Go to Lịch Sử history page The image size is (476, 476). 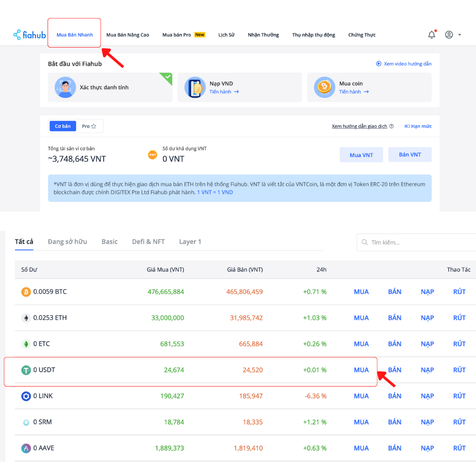(227, 35)
